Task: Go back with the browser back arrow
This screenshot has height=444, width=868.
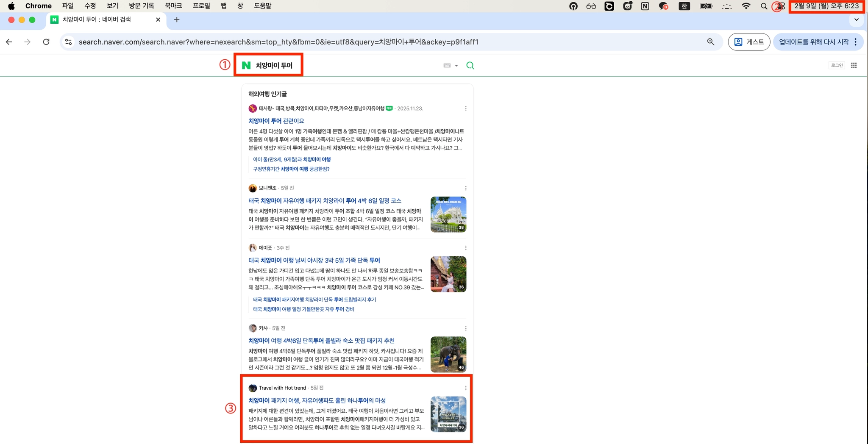Action: [x=9, y=42]
